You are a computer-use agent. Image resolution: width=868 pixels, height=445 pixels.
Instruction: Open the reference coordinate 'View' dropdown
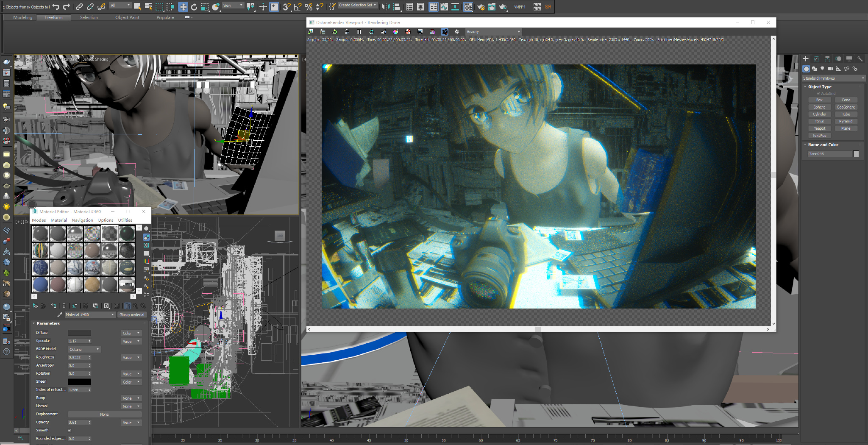233,6
